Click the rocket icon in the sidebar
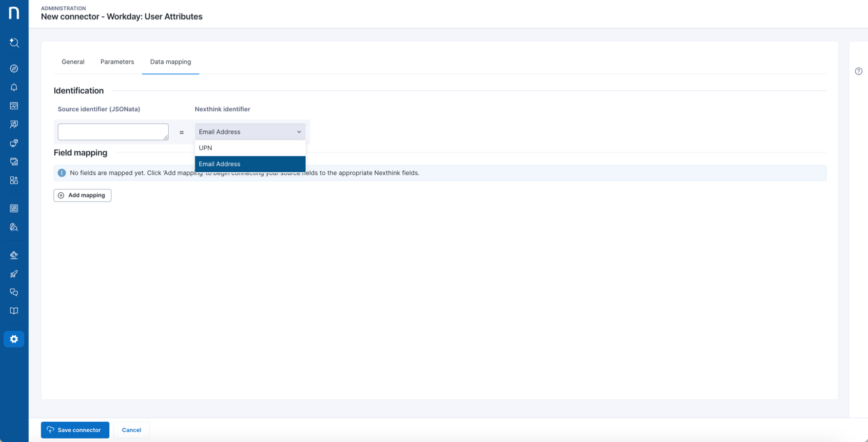The height and width of the screenshot is (442, 868). pyautogui.click(x=14, y=274)
